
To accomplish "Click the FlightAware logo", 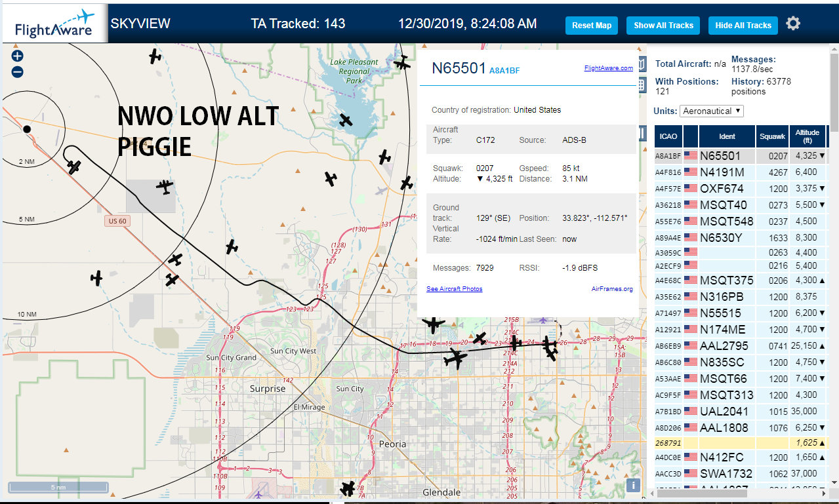I will [54, 25].
